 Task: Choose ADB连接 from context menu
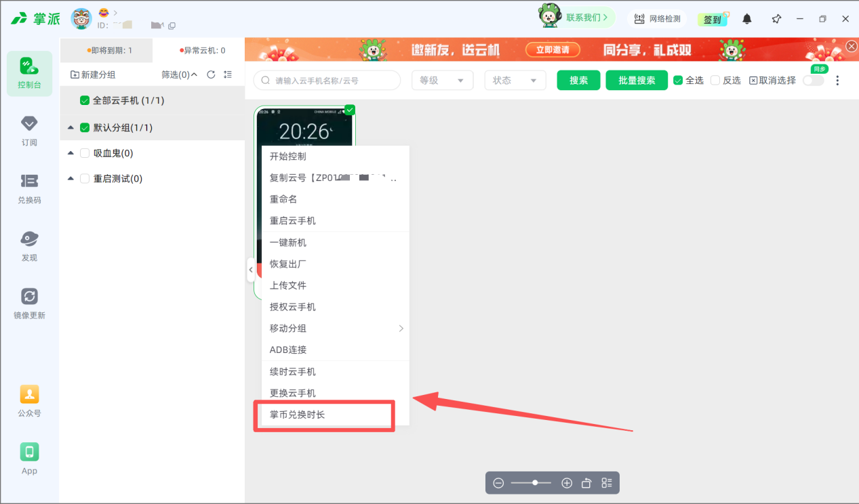336,350
